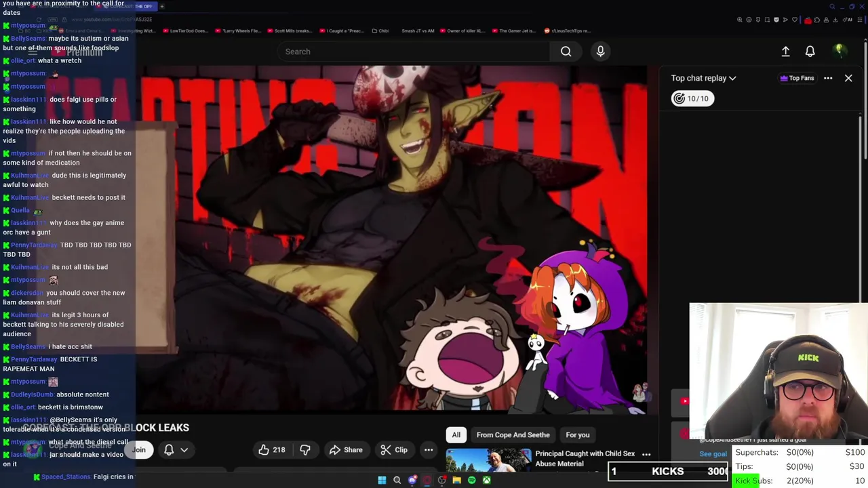Open I Caught a Preac bookmark
868x488 pixels.
(x=342, y=30)
